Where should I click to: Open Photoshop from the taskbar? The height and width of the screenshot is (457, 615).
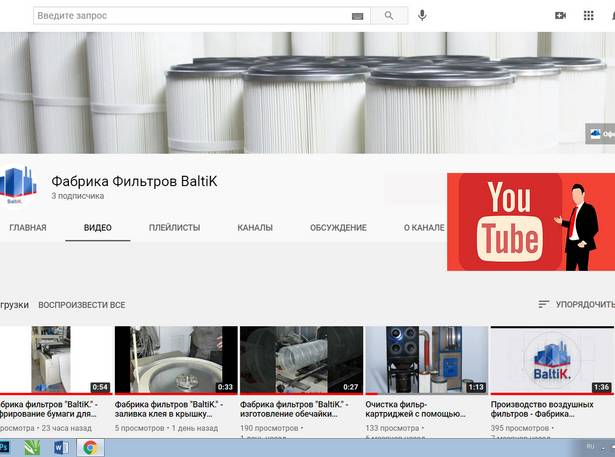point(4,447)
